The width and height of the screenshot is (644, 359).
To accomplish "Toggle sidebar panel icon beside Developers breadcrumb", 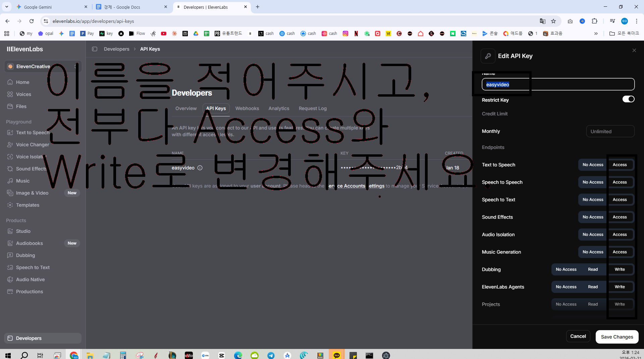I will (x=95, y=49).
